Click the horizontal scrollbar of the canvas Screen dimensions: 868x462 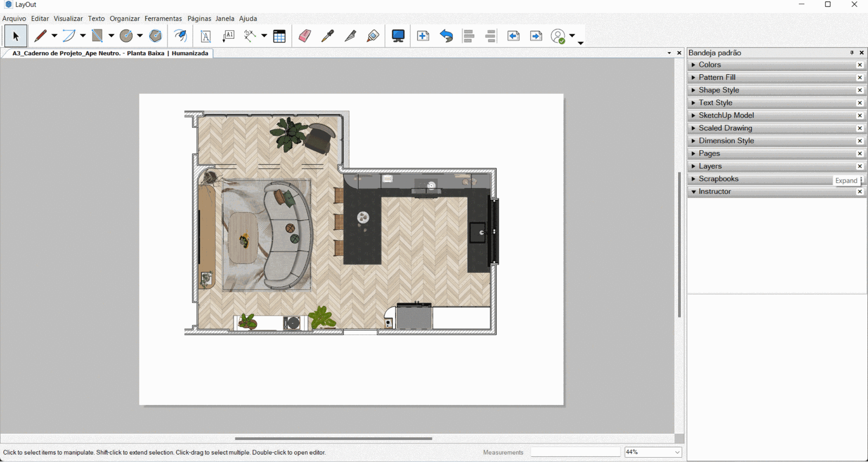coord(333,439)
